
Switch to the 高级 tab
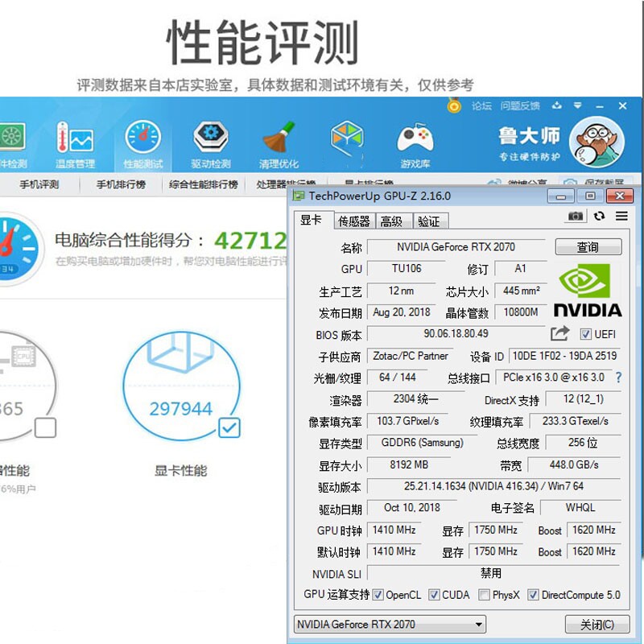(x=392, y=221)
